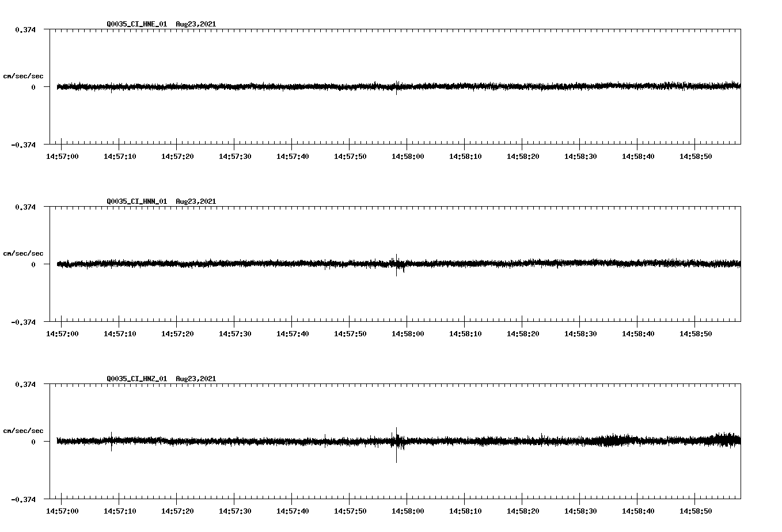This screenshot has height=532, width=782.
Task: Click the 14:58:40 label on HNZ axis
Action: (638, 511)
